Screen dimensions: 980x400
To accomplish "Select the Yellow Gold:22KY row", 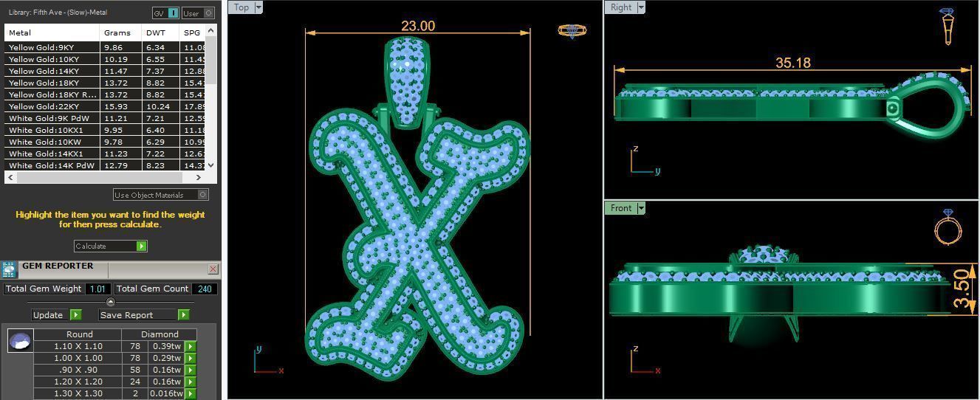I will point(105,106).
